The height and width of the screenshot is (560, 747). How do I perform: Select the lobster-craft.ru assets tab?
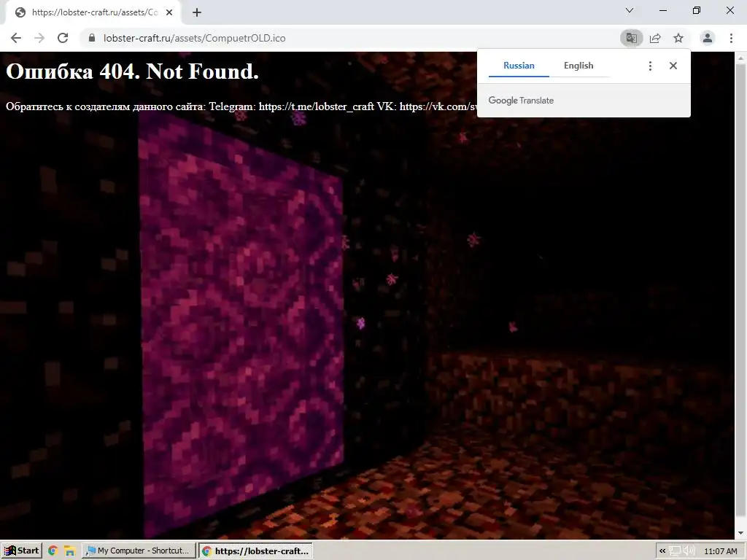[93, 12]
